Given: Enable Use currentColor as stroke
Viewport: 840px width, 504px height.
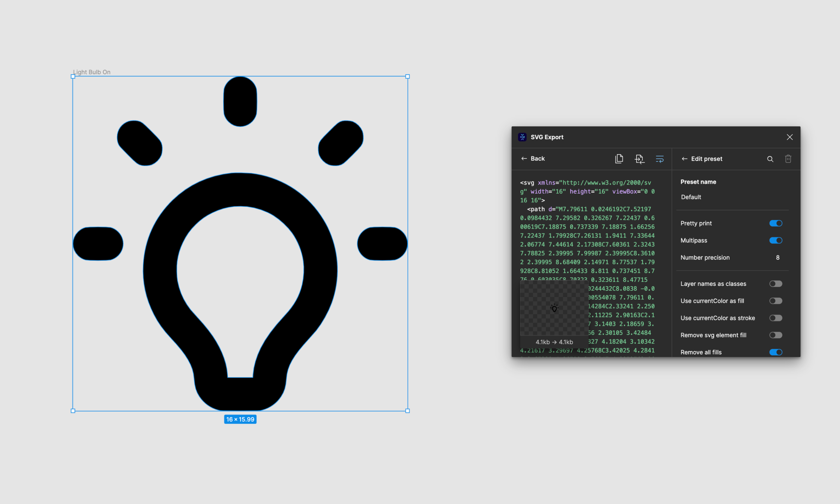Looking at the screenshot, I should tap(776, 318).
